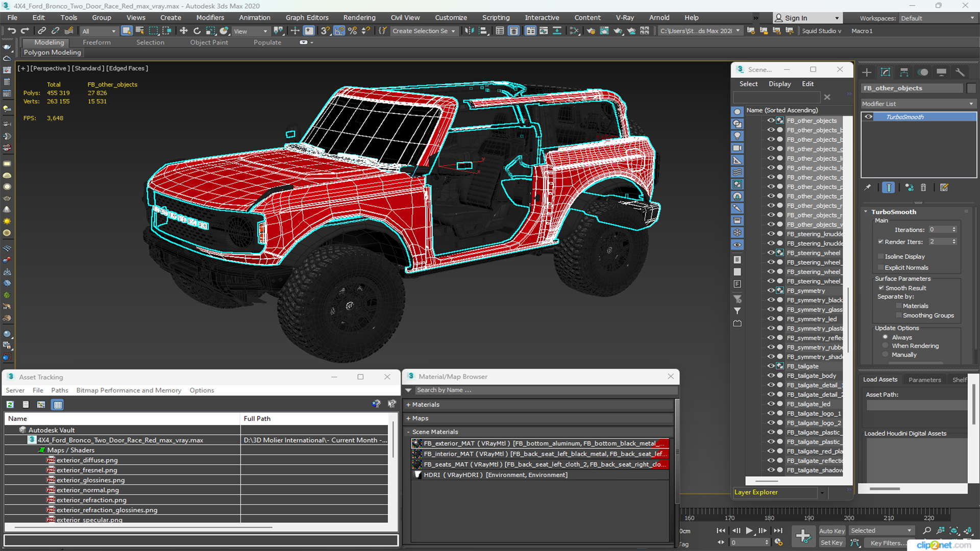Click Display Cameras filter in Scene Explorer

(738, 148)
